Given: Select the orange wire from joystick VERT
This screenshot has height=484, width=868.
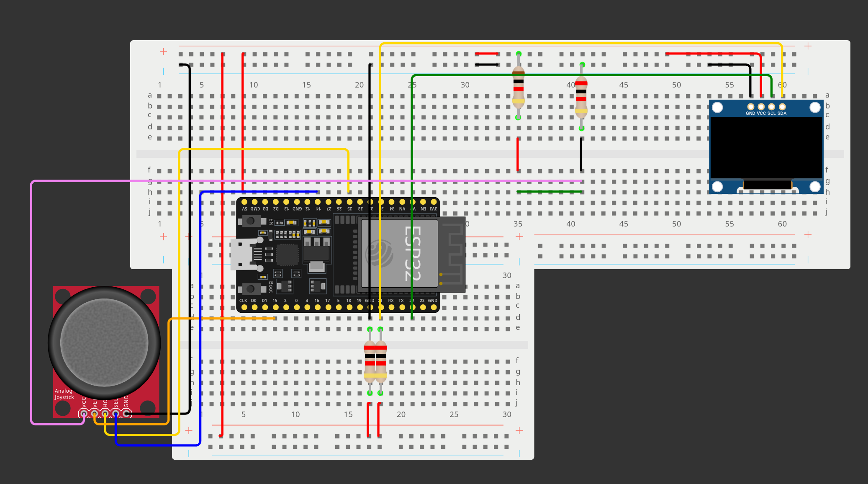Looking at the screenshot, I should pos(169,371).
